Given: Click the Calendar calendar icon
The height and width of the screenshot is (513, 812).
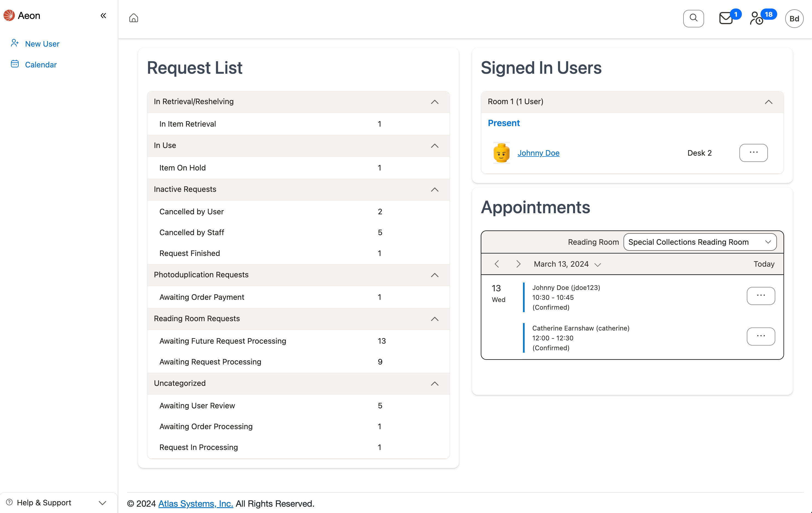Looking at the screenshot, I should [x=14, y=64].
